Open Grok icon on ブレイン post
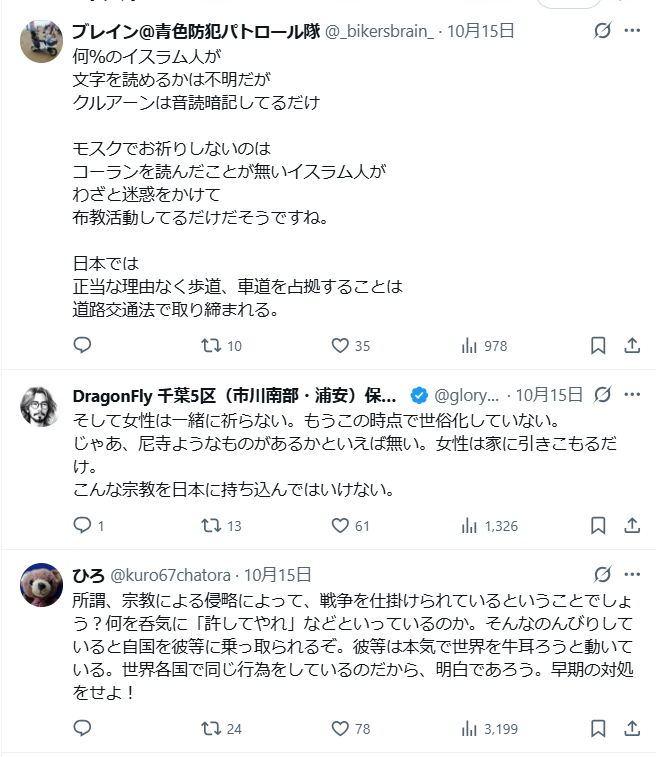This screenshot has height=757, width=656. point(602,31)
